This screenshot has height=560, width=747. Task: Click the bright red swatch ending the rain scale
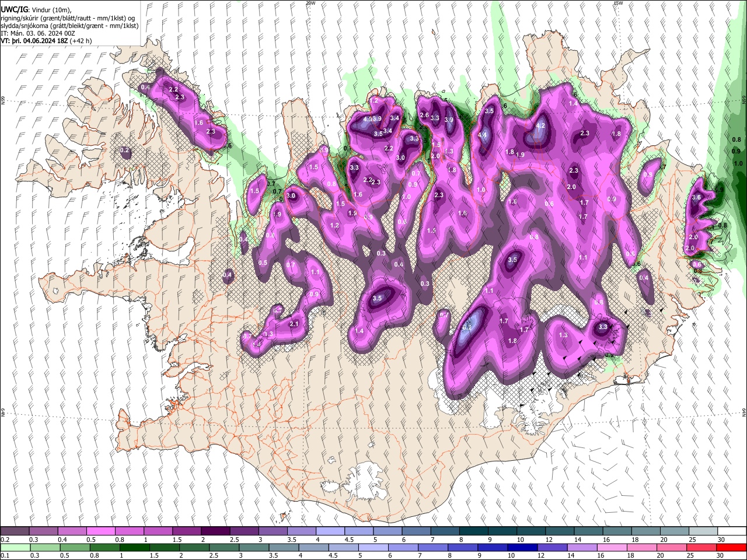tap(731, 547)
